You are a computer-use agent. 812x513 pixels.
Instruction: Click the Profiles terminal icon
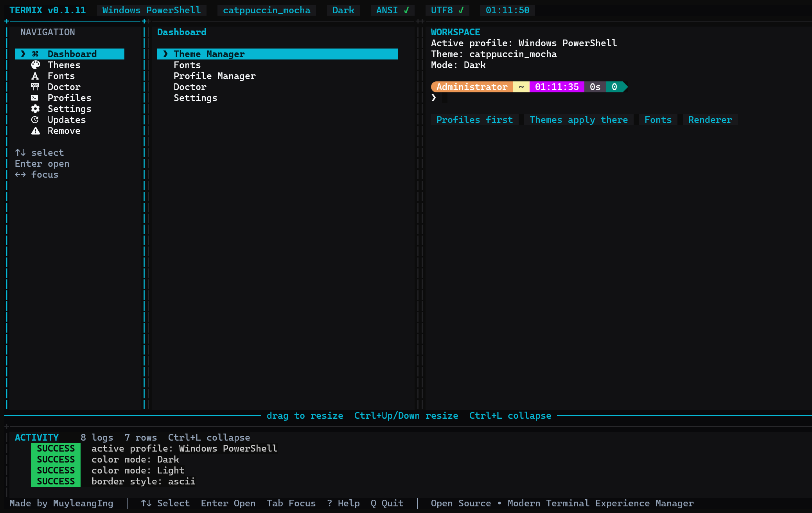[35, 98]
